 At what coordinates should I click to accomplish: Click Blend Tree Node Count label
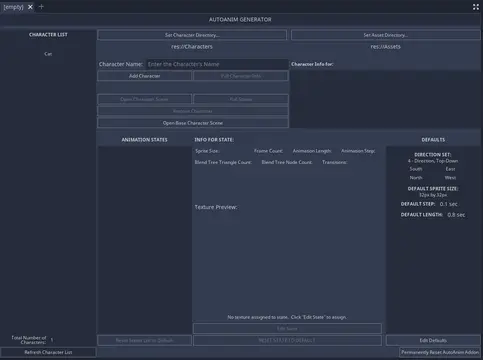point(287,162)
